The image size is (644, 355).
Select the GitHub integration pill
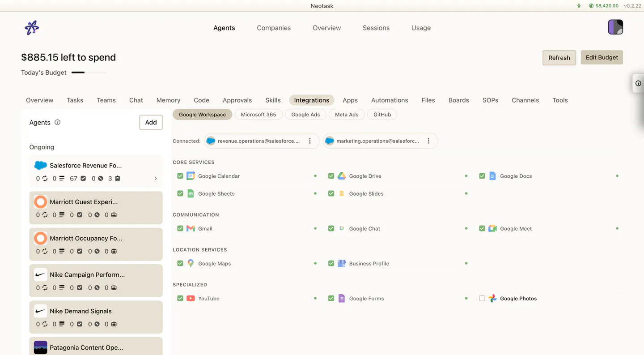point(382,115)
